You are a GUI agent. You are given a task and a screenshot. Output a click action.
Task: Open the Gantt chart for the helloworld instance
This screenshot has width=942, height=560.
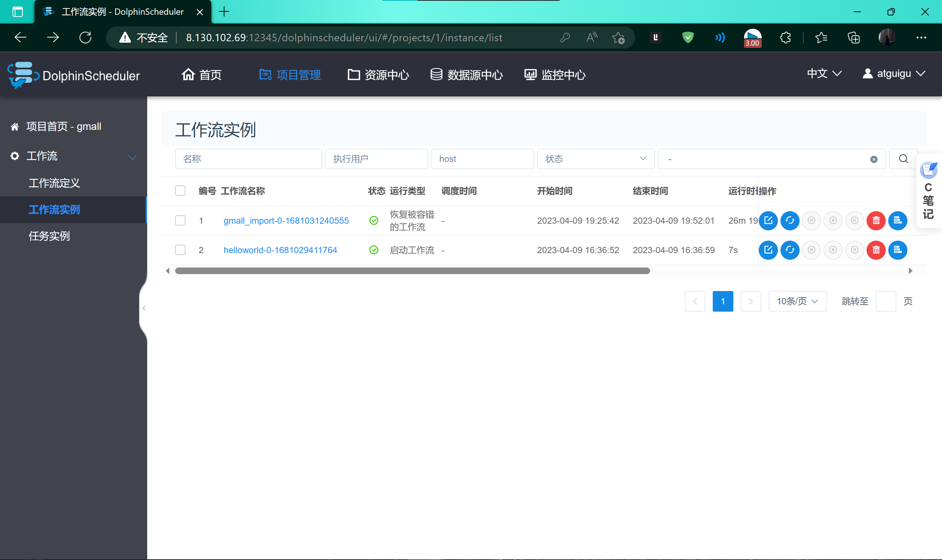pyautogui.click(x=897, y=250)
